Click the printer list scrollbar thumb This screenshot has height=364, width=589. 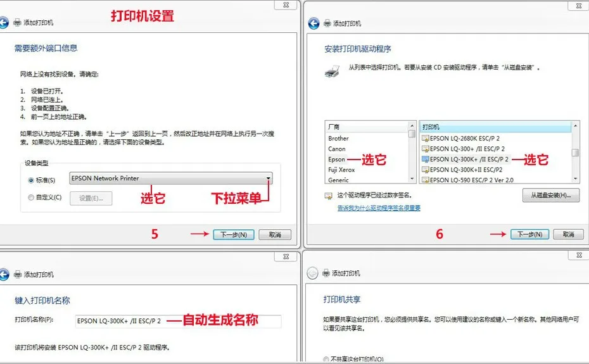tap(575, 153)
